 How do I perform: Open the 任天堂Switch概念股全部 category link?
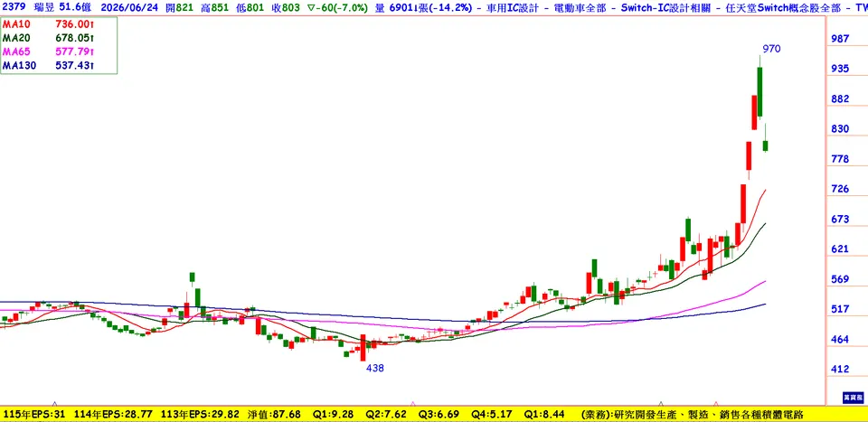coord(781,9)
